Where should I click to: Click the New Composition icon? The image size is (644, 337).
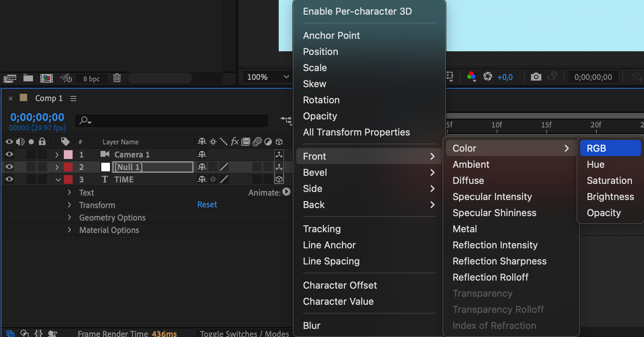pos(46,78)
